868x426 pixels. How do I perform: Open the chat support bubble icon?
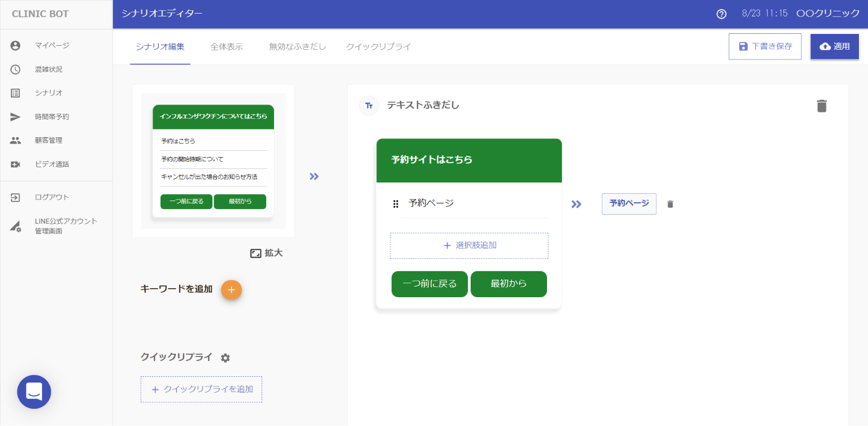34,392
